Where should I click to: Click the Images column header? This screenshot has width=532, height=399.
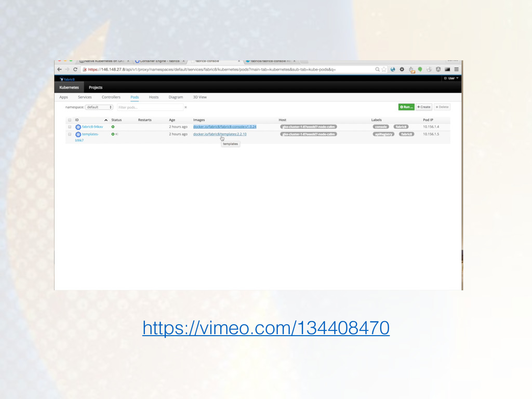click(199, 120)
